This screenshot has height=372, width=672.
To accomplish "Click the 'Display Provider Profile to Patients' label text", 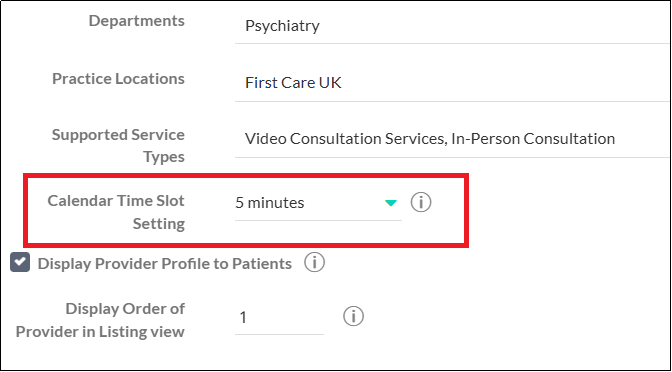I will coord(165,264).
